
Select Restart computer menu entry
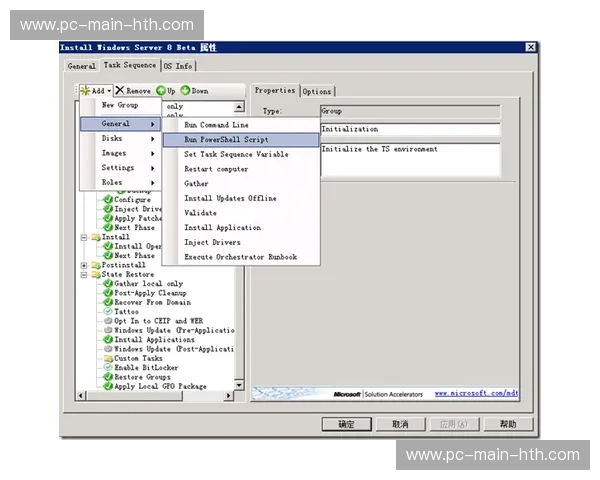pyautogui.click(x=241, y=169)
